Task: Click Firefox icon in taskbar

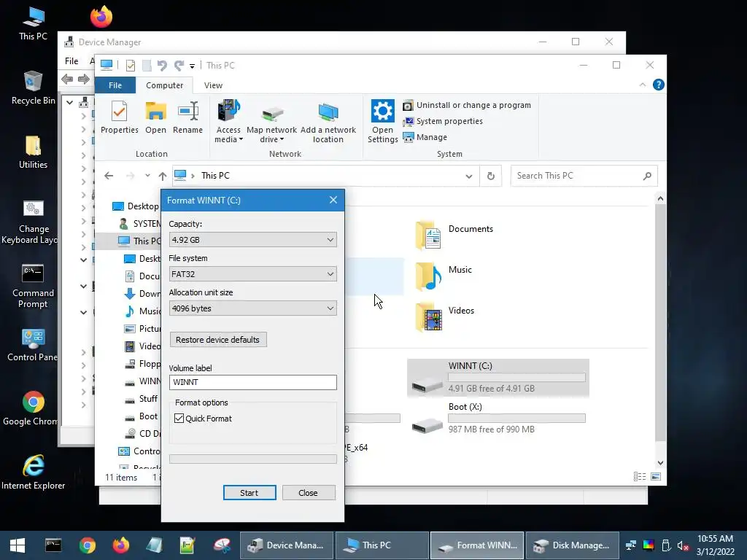Action: (120, 545)
